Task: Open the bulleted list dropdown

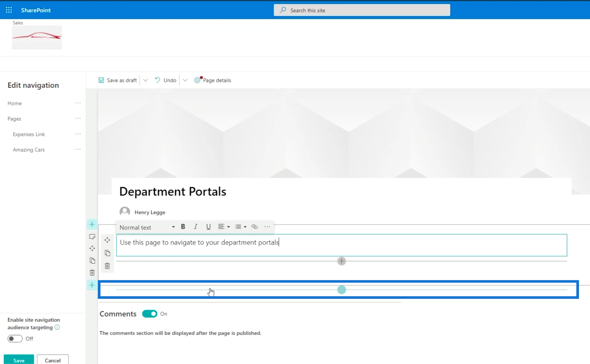Action: (240, 227)
